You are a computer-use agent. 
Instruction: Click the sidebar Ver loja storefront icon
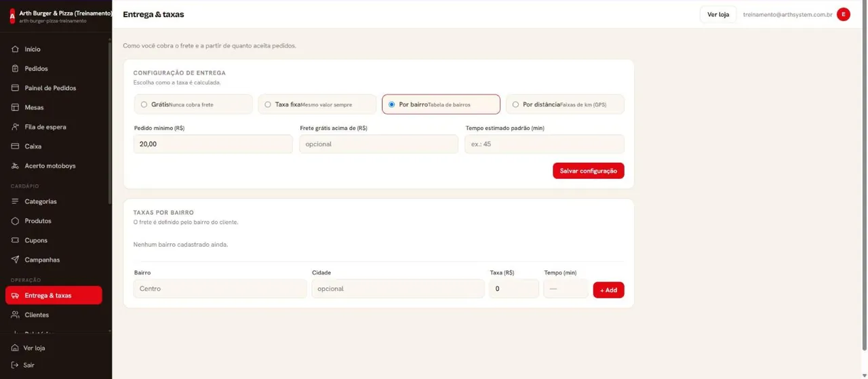15,348
